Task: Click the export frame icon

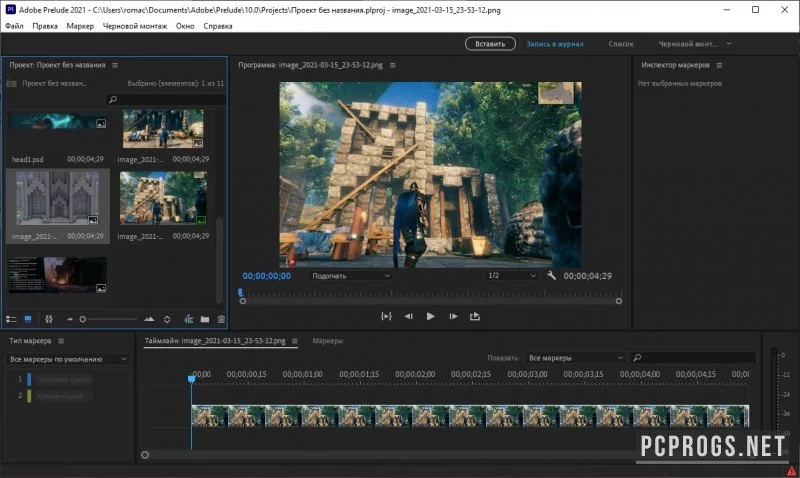Action: pyautogui.click(x=474, y=316)
